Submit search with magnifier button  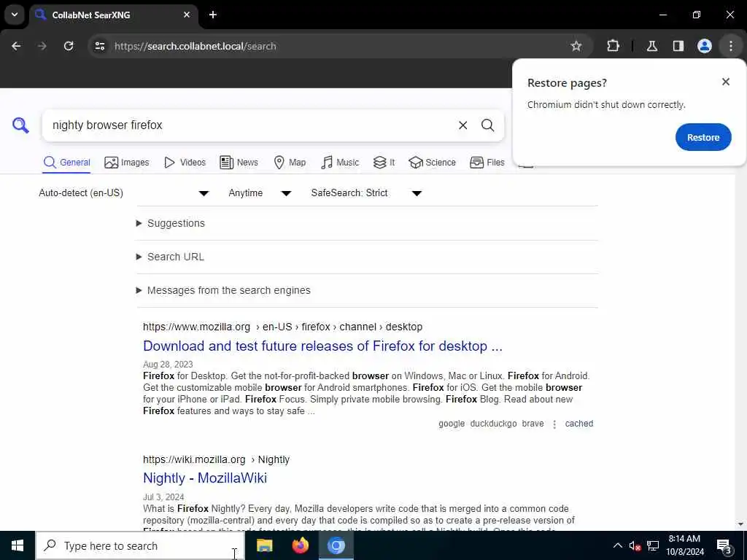pos(487,125)
